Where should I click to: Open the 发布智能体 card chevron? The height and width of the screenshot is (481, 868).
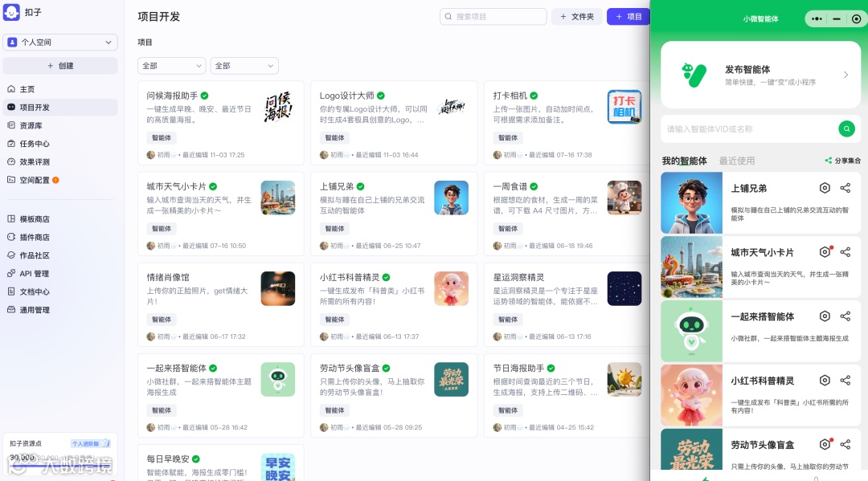coord(845,75)
